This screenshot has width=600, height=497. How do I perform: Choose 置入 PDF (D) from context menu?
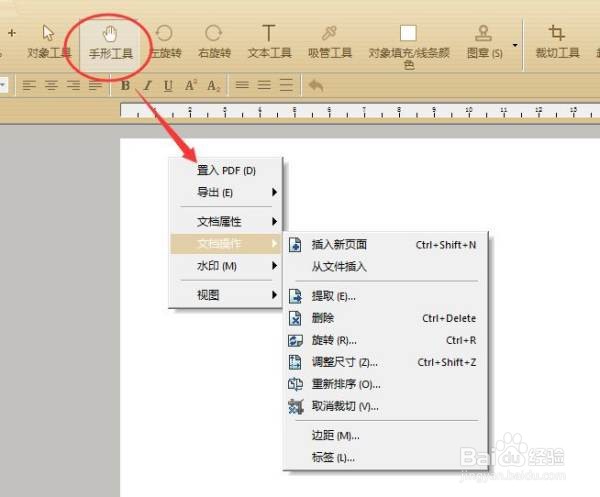coord(226,170)
